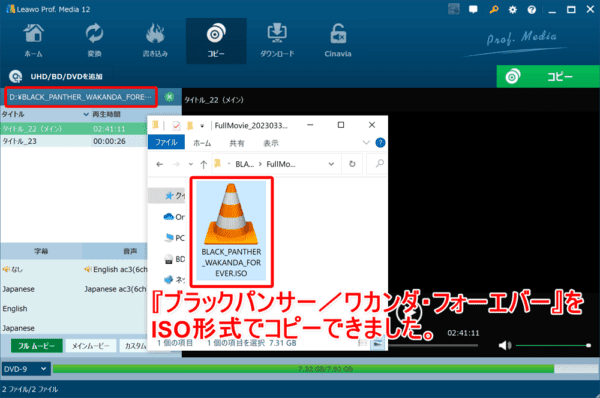The image size is (600, 398).
Task: Select title row タイトル_22 (メイン)
Action: [73, 129]
